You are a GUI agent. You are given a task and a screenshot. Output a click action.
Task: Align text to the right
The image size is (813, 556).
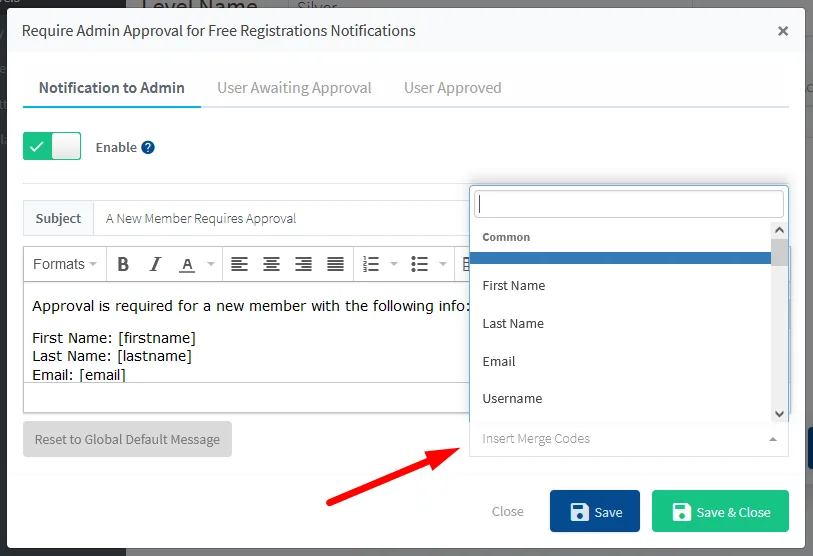tap(303, 265)
